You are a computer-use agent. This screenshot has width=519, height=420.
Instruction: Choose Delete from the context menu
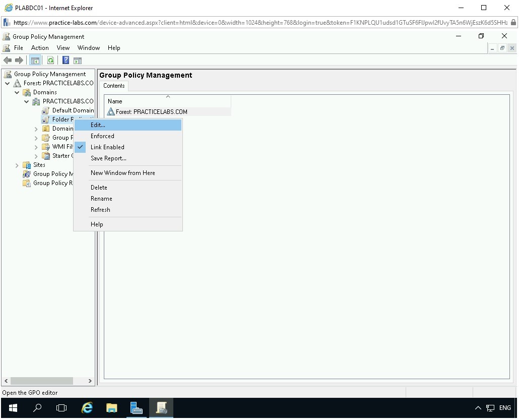click(x=128, y=188)
